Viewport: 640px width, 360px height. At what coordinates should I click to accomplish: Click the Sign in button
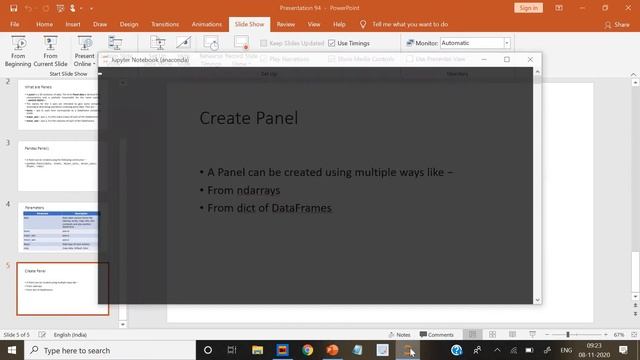[x=529, y=8]
